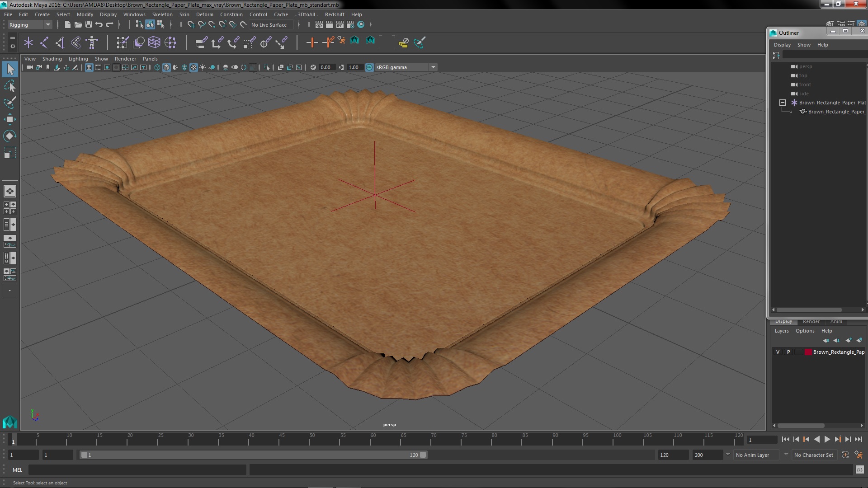
Task: Toggle layer visibility V box
Action: 778,352
